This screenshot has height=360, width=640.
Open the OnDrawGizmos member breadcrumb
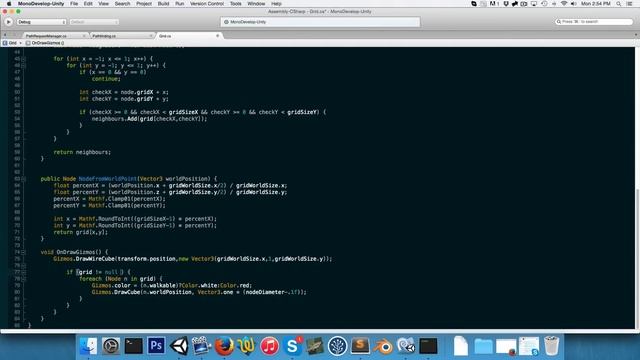[x=45, y=43]
